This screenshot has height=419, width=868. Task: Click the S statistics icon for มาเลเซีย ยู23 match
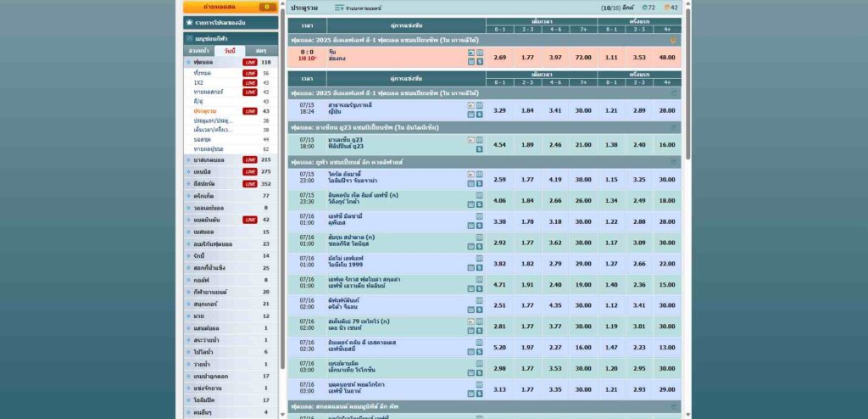pos(480,148)
